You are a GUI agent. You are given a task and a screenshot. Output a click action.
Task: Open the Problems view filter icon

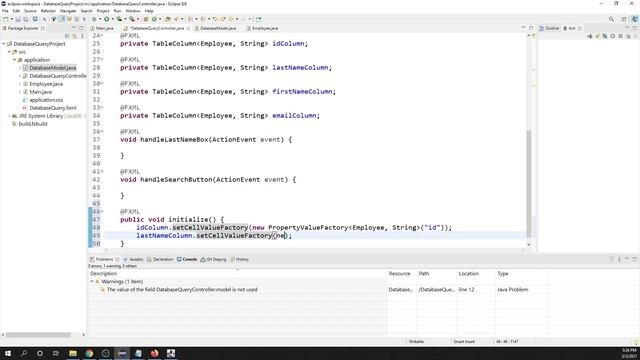(x=611, y=259)
